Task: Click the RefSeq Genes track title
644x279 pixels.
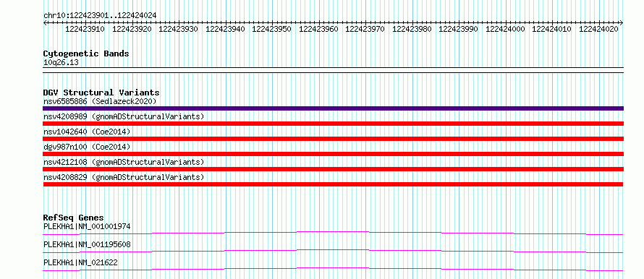Action: (x=74, y=218)
